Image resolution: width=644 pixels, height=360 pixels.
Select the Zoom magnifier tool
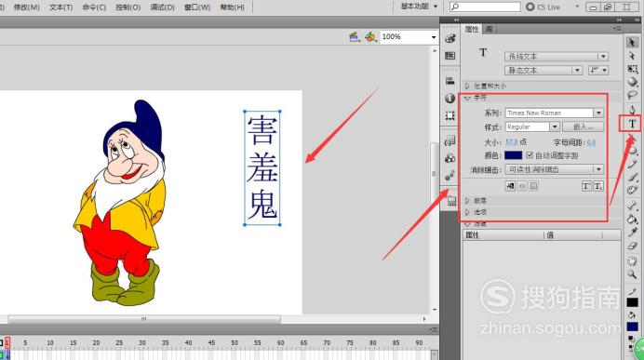pyautogui.click(x=633, y=274)
